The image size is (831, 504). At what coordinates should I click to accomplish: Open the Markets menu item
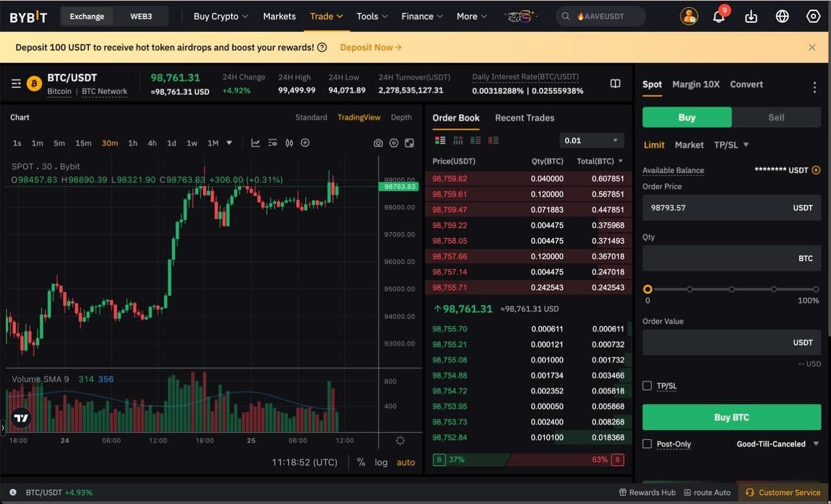click(279, 16)
